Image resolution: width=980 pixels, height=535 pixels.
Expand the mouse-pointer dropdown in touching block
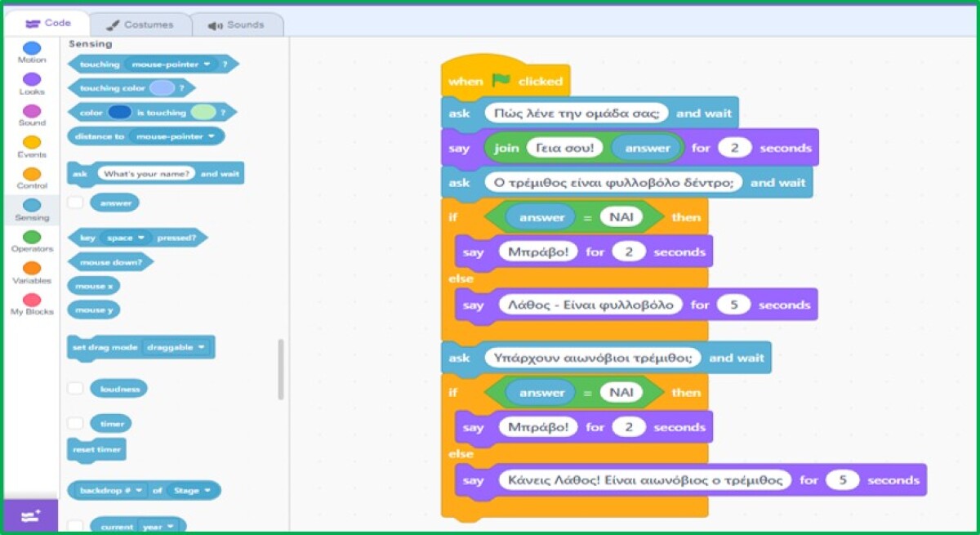coord(171,64)
